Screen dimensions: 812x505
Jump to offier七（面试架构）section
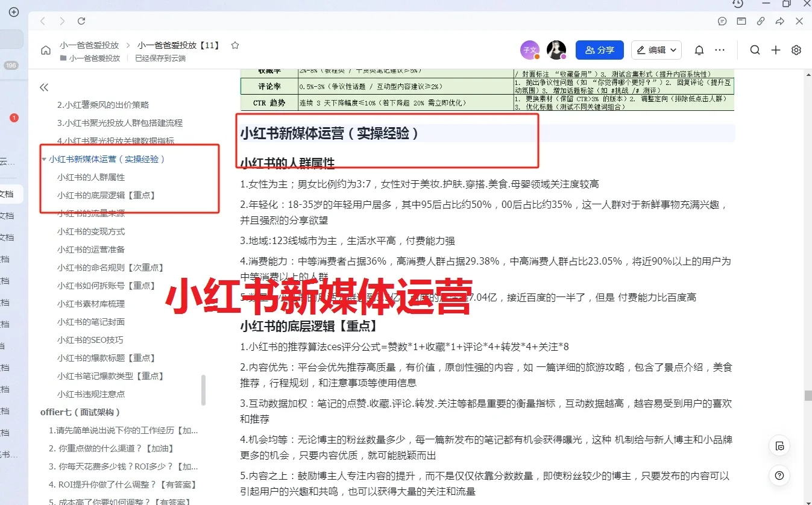[81, 412]
